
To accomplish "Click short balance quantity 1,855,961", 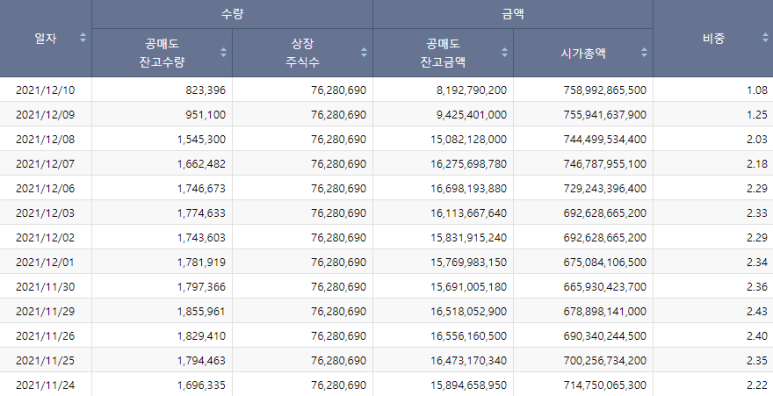I will tap(202, 312).
